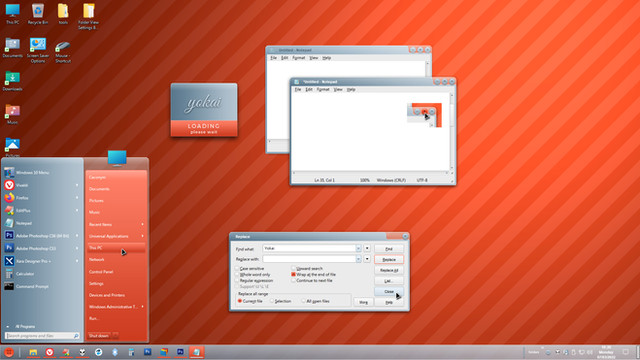640x360 pixels.
Task: Open the notification center tray icon
Action: (626, 352)
